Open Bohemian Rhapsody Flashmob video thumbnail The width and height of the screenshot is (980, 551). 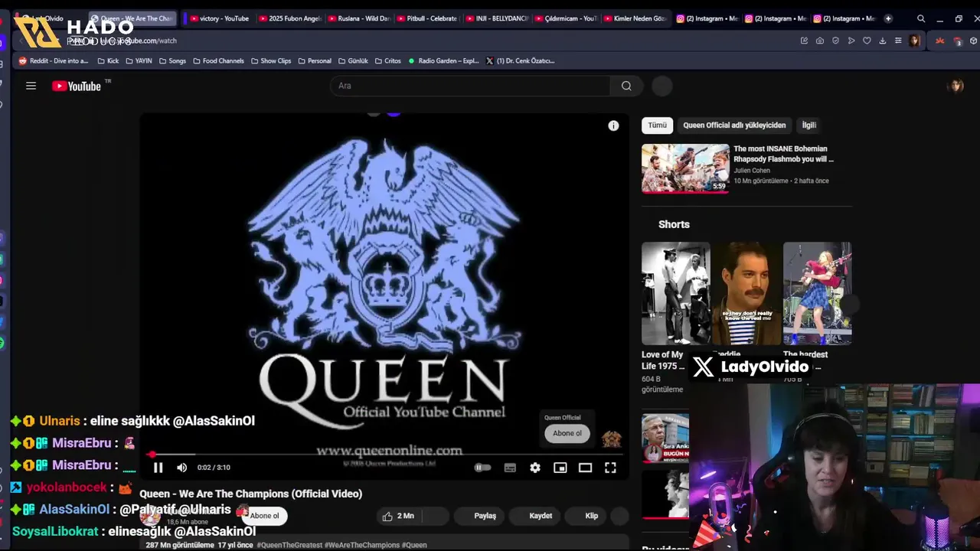pos(685,168)
